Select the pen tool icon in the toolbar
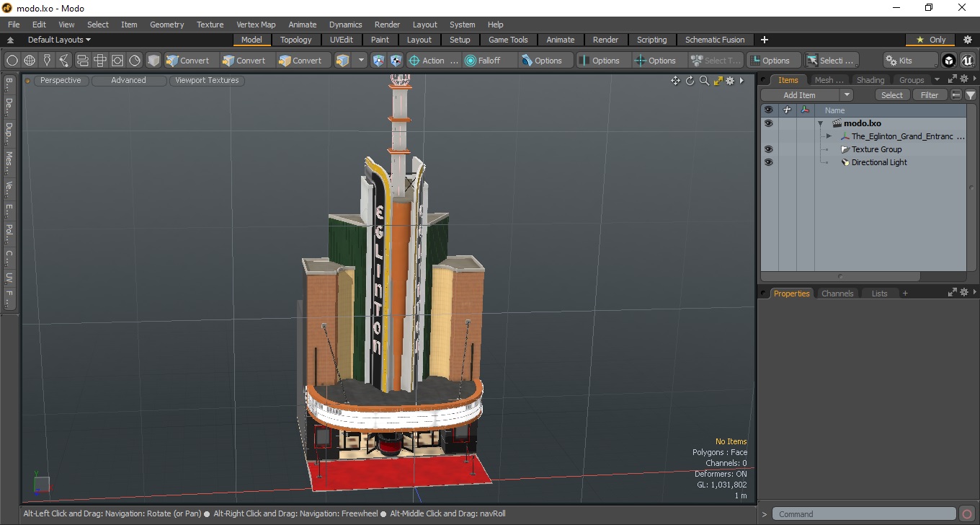Viewport: 980px width, 525px height. point(47,61)
